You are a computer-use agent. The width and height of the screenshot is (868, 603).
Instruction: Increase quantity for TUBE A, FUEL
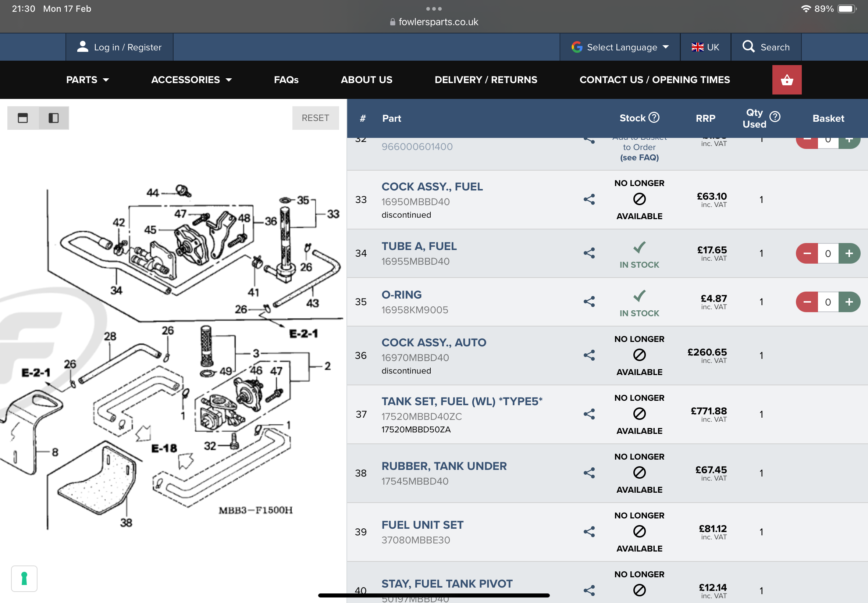[x=849, y=253]
